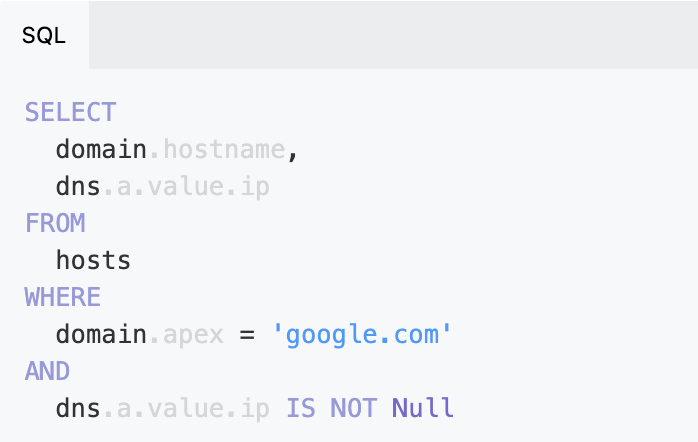The width and height of the screenshot is (698, 442).
Task: Click the equals sign operator
Action: pyautogui.click(x=247, y=334)
